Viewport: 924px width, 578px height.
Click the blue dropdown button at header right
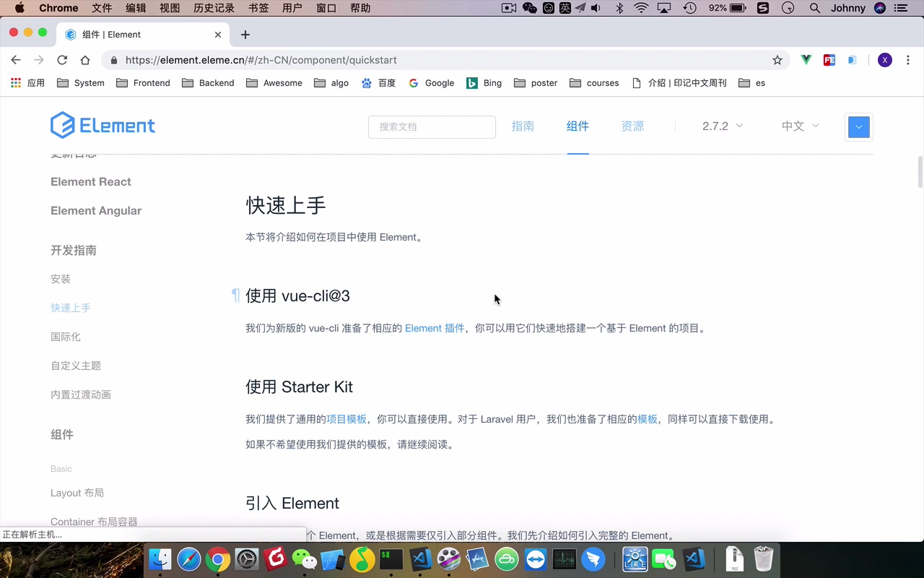click(x=858, y=126)
